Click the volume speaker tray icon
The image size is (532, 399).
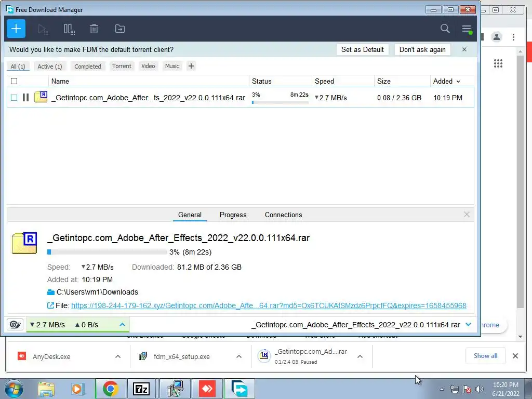point(479,389)
